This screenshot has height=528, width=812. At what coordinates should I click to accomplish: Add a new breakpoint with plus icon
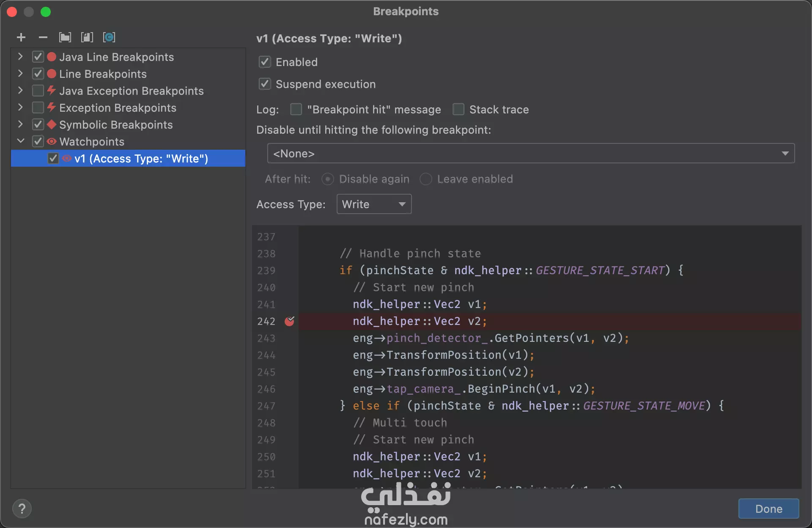[21, 37]
